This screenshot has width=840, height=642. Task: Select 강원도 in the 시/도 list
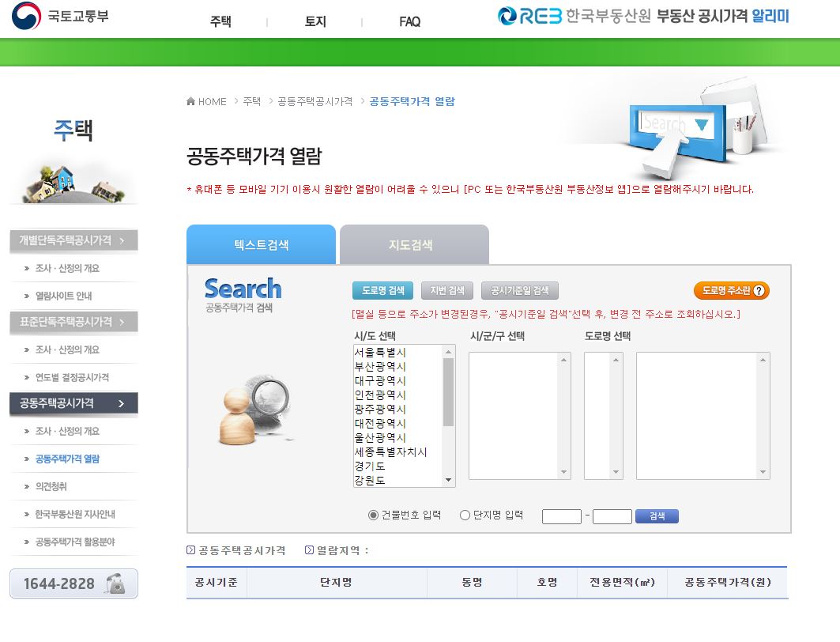398,480
